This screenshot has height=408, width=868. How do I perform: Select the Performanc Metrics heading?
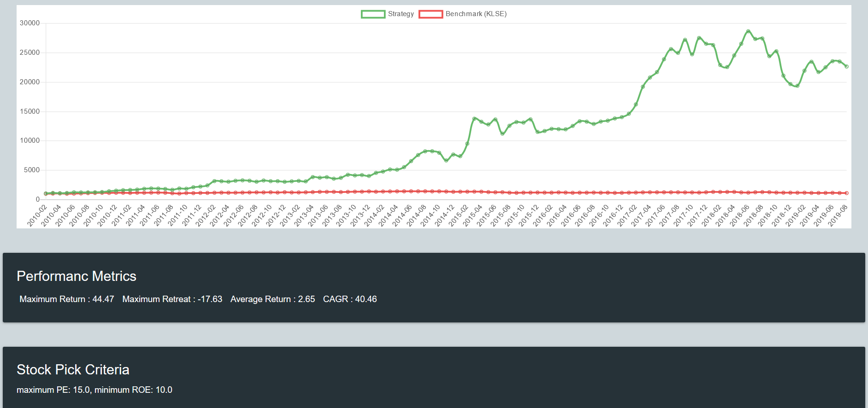77,276
